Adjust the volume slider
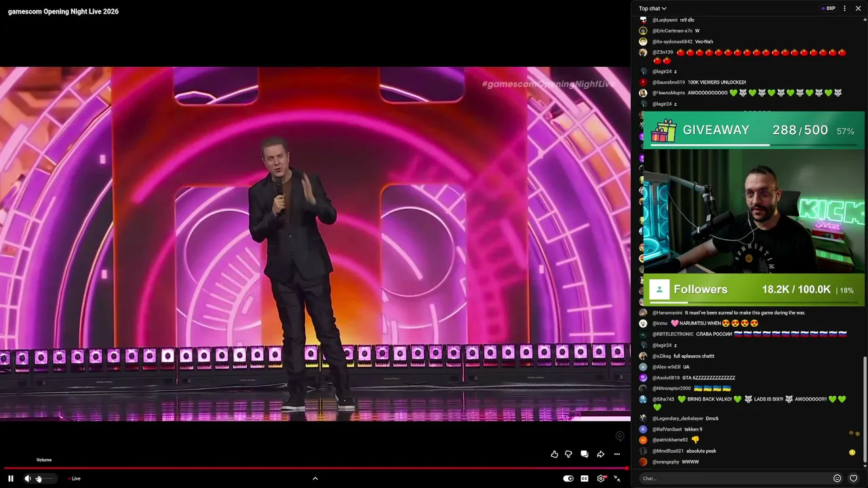Image resolution: width=868 pixels, height=488 pixels. 45,479
